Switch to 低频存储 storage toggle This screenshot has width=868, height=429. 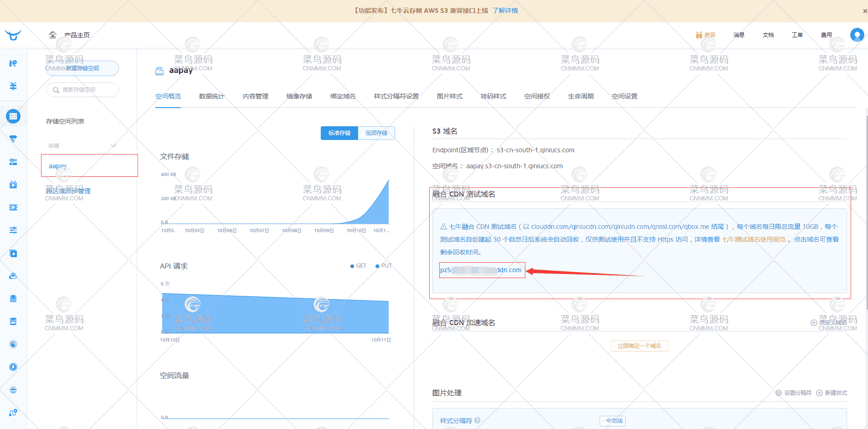coord(376,133)
